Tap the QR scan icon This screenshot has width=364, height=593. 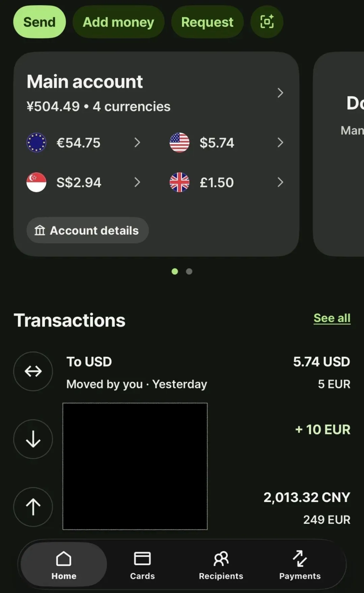pos(267,22)
